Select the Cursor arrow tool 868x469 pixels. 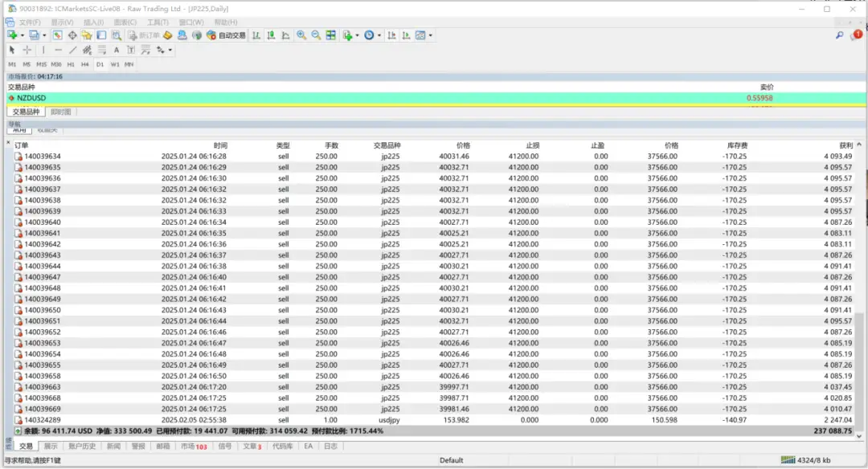pyautogui.click(x=12, y=50)
